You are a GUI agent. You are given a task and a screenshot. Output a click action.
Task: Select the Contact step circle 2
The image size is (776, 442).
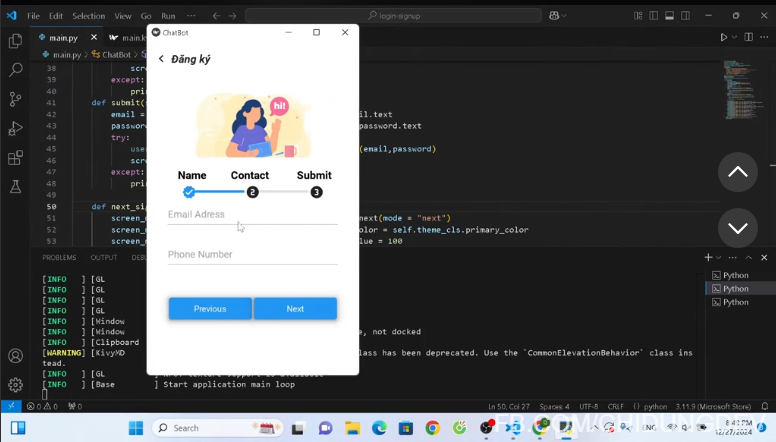point(252,192)
